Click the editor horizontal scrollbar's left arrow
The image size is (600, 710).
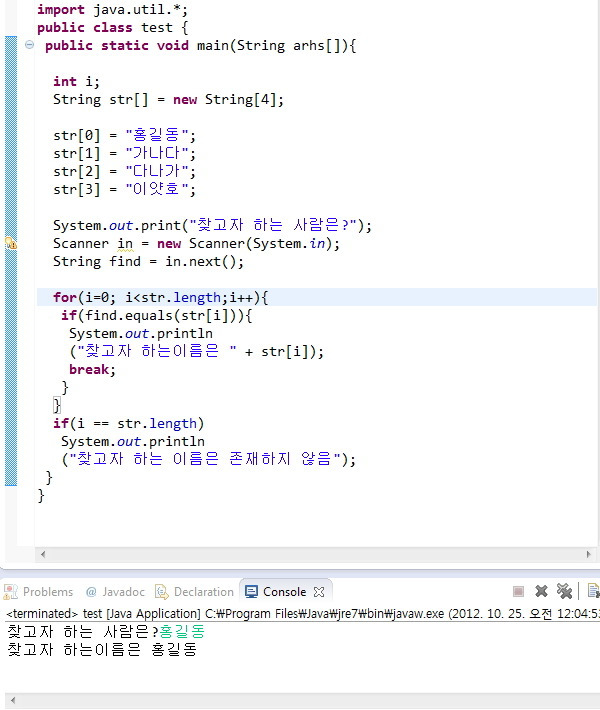pos(43,554)
